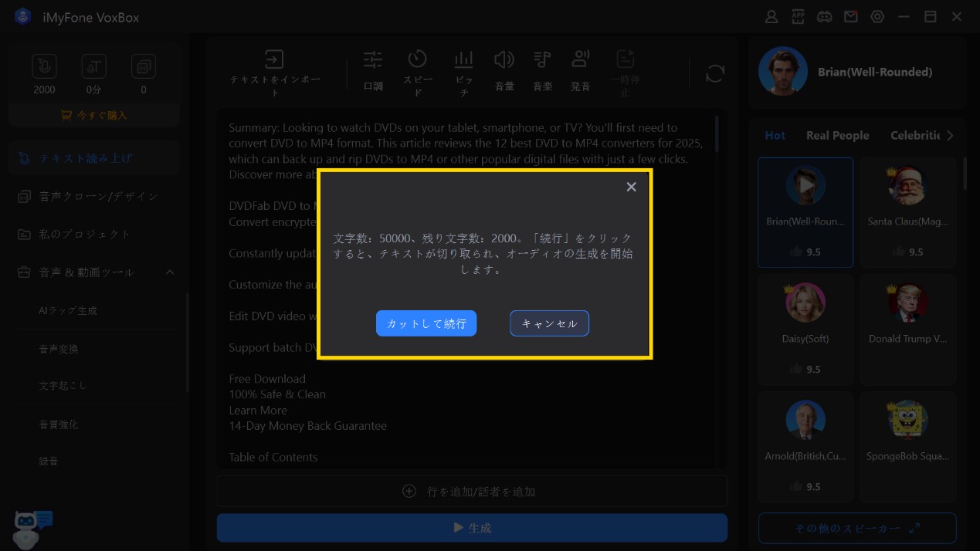Switch to the Hot voices tab

(x=775, y=135)
